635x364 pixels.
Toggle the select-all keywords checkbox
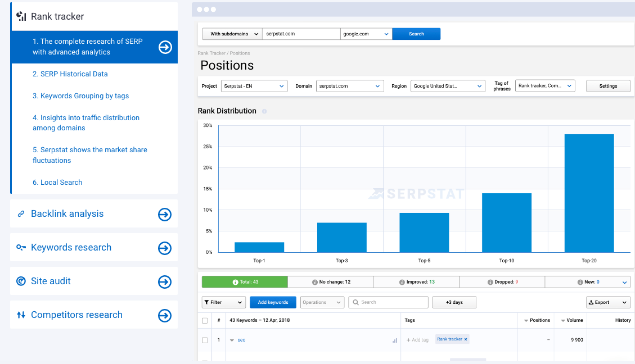[205, 320]
